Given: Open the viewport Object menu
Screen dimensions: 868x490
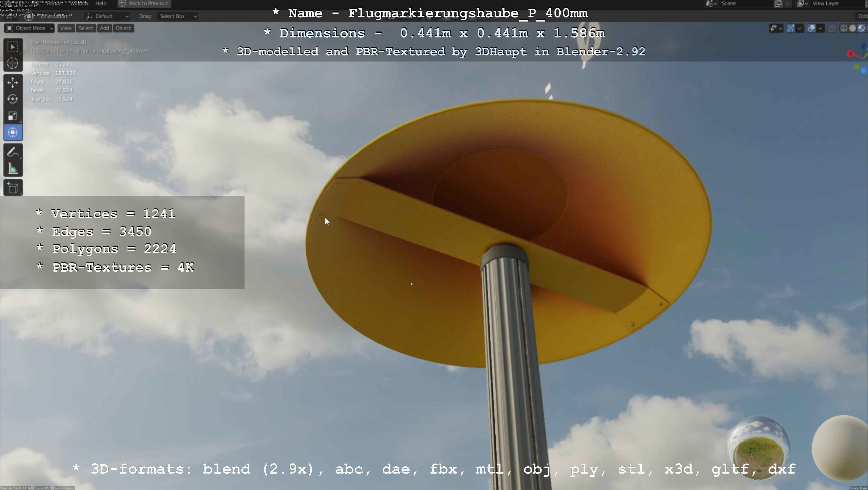Looking at the screenshot, I should pos(123,28).
